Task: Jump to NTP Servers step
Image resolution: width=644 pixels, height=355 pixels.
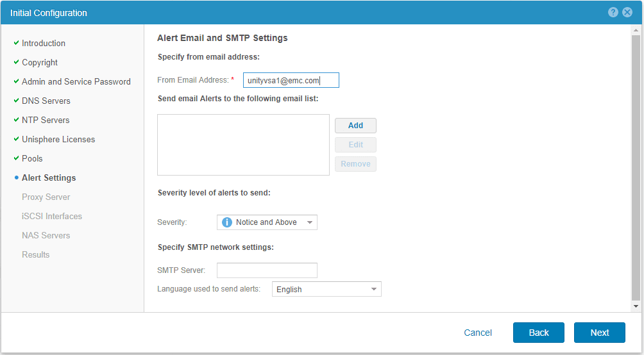Action: pos(46,120)
